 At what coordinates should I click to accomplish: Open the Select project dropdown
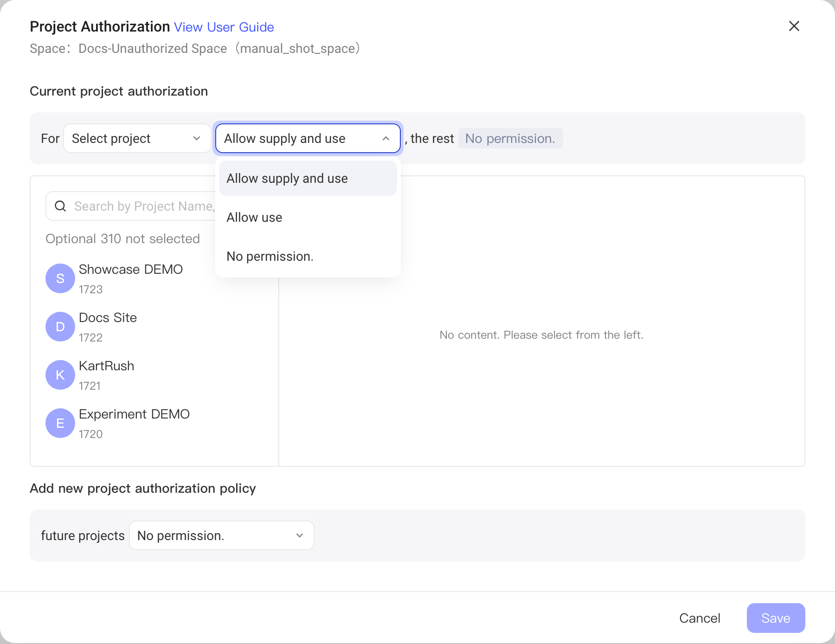137,138
